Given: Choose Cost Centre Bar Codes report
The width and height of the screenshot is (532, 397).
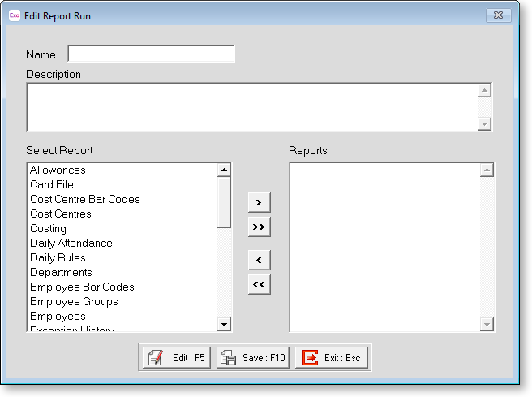Looking at the screenshot, I should pos(85,200).
